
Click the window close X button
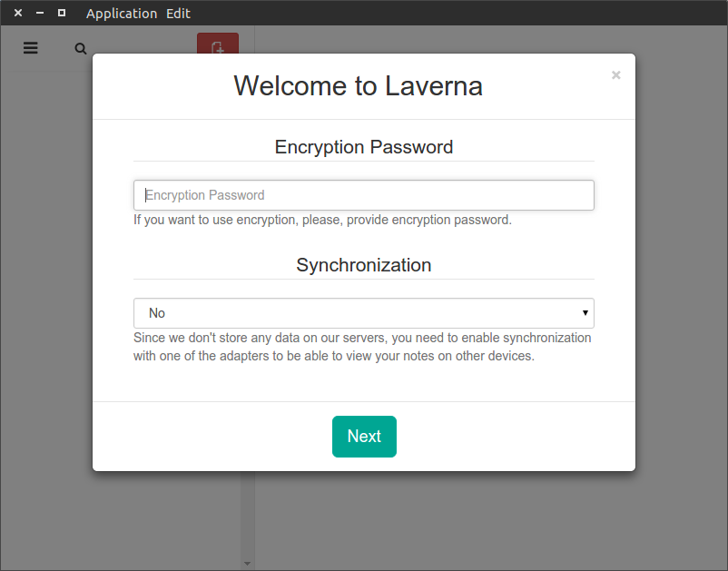[x=18, y=13]
